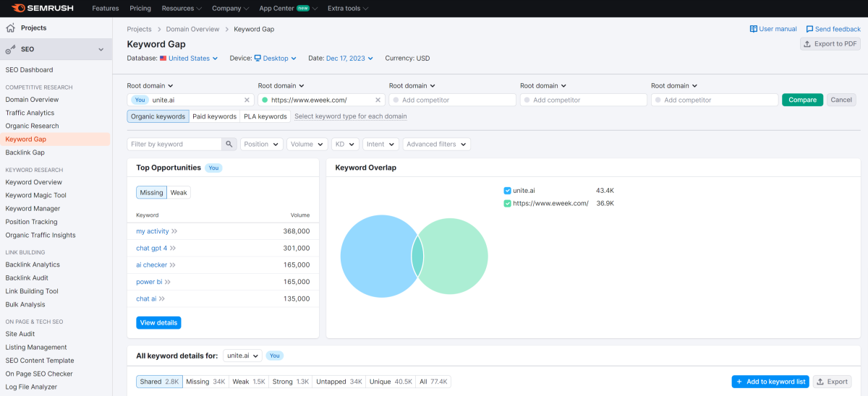The image size is (868, 396).
Task: Select Organic keywords type
Action: tap(158, 116)
